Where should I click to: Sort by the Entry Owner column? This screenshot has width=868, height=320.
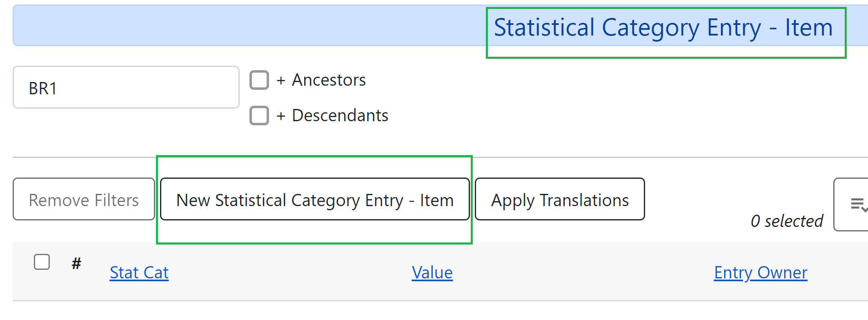tap(760, 273)
